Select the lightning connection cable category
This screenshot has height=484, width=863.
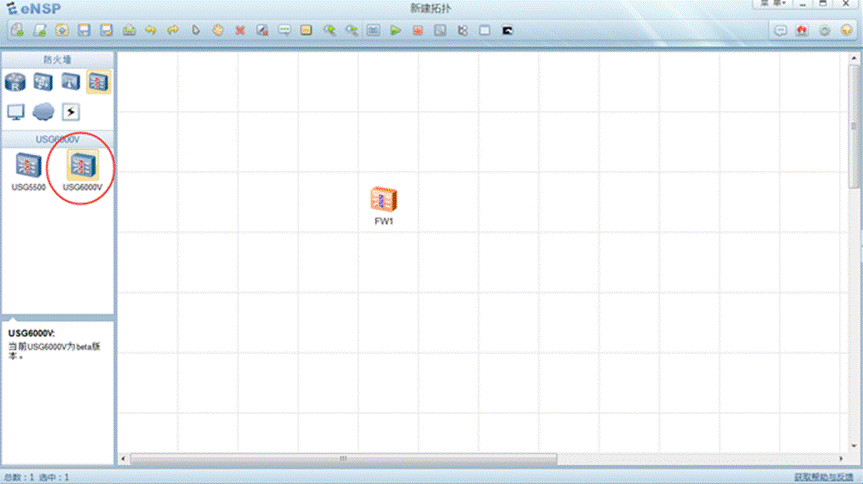point(70,112)
